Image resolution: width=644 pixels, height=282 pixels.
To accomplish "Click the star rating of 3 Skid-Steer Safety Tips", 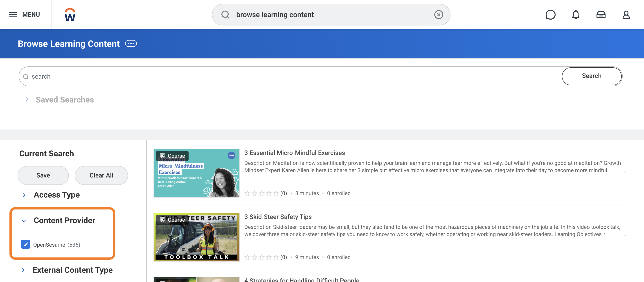I will (261, 257).
